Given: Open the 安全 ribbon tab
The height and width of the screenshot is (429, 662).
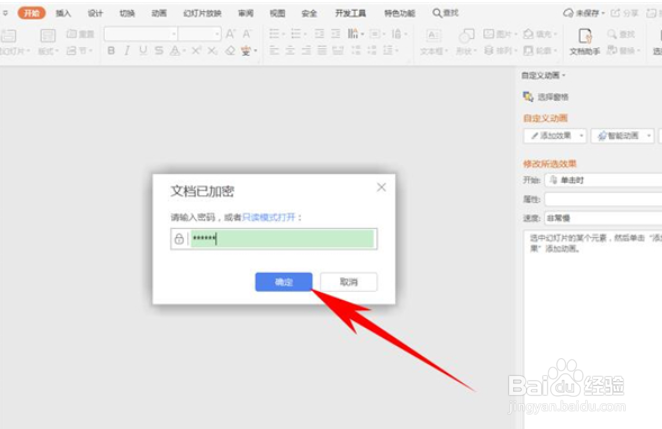Looking at the screenshot, I should [309, 13].
